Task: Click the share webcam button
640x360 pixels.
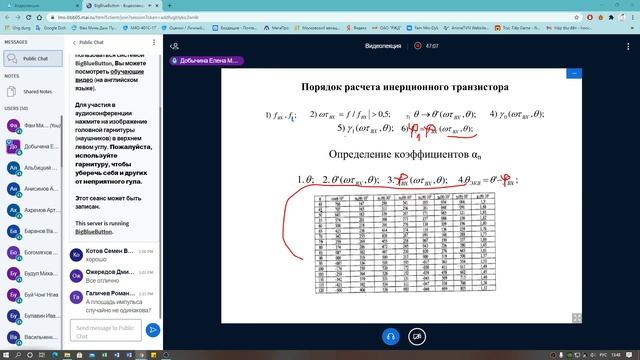Action: (x=417, y=337)
